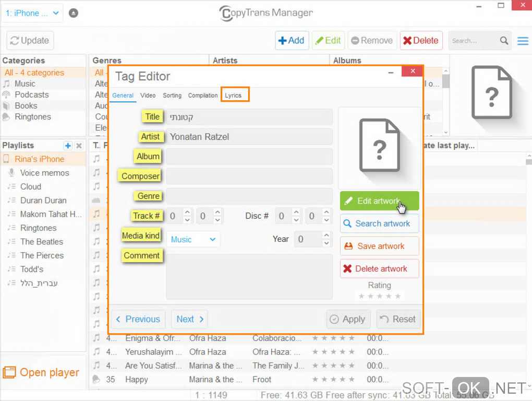Click the Comment text area
532x401 pixels.
(249, 277)
